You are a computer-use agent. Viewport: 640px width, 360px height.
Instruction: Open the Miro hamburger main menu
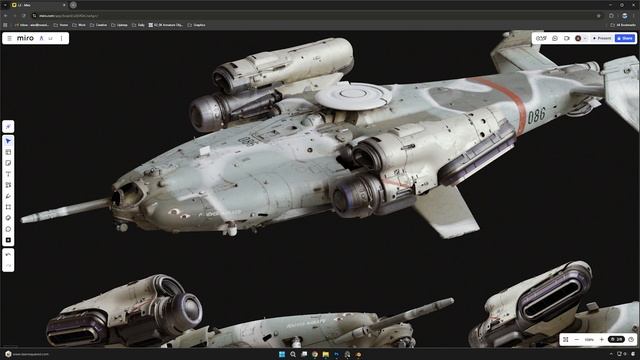tap(9, 38)
